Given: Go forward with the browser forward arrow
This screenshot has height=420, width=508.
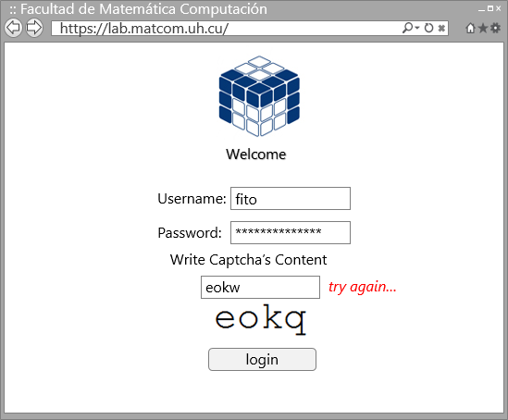Looking at the screenshot, I should [x=34, y=28].
